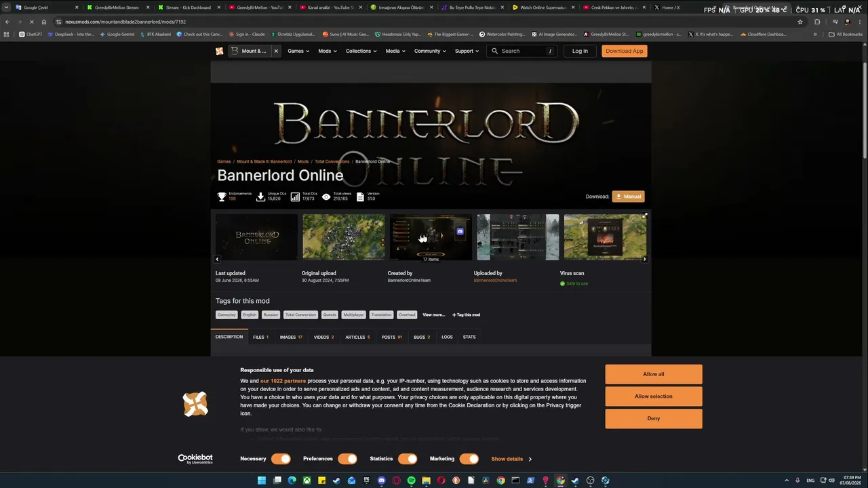The image size is (868, 488).
Task: Go back to previous page
Action: (x=7, y=22)
